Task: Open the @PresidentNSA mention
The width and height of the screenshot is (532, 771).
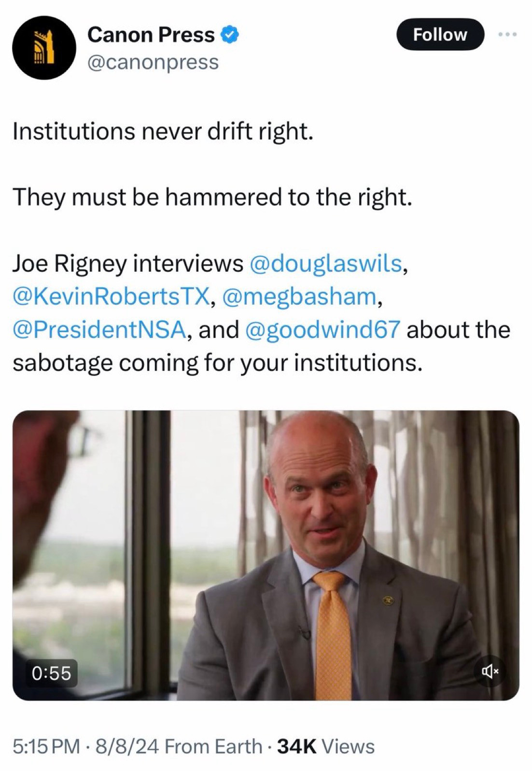Action: pyautogui.click(x=99, y=330)
